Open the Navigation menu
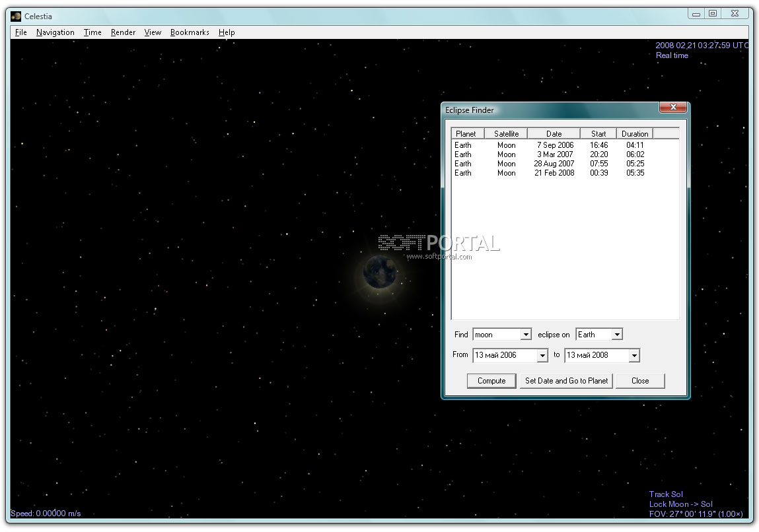This screenshot has width=759, height=532. [x=55, y=32]
